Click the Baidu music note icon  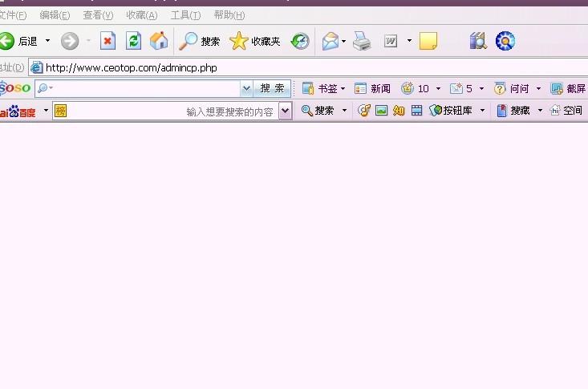[x=363, y=111]
